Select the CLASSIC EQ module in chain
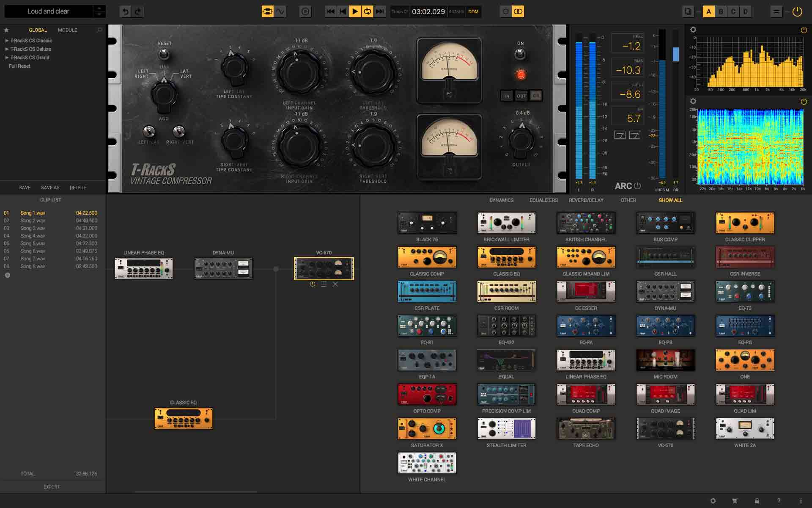Viewport: 812px width, 508px height. point(184,418)
